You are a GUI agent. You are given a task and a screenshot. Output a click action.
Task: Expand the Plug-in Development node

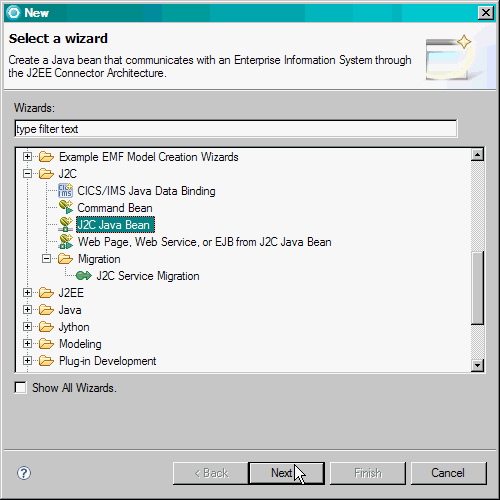pos(28,361)
